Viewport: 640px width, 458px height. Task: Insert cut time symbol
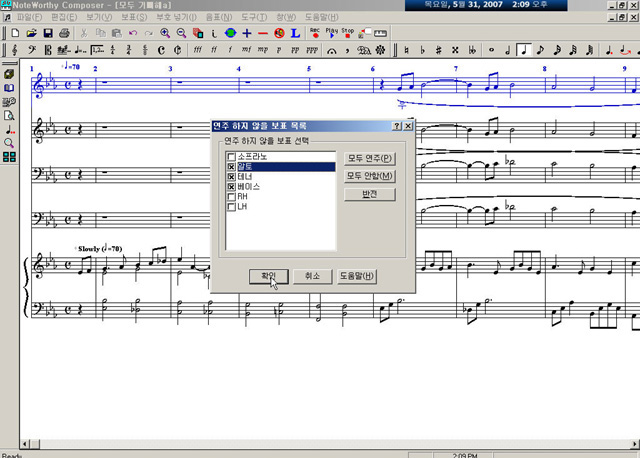pos(177,50)
